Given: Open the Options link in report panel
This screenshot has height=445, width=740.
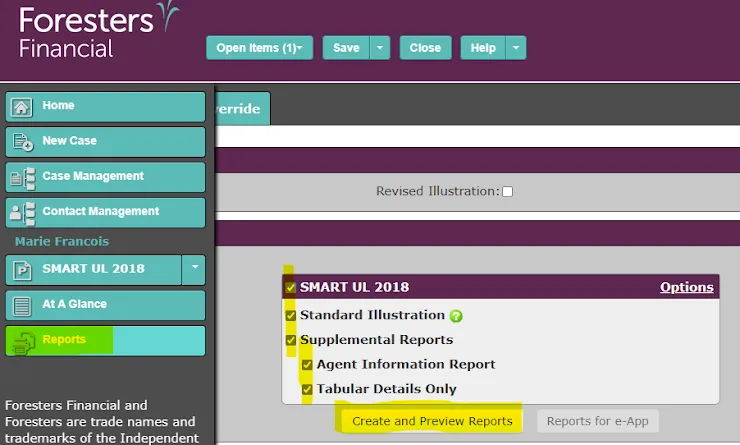Looking at the screenshot, I should 687,287.
